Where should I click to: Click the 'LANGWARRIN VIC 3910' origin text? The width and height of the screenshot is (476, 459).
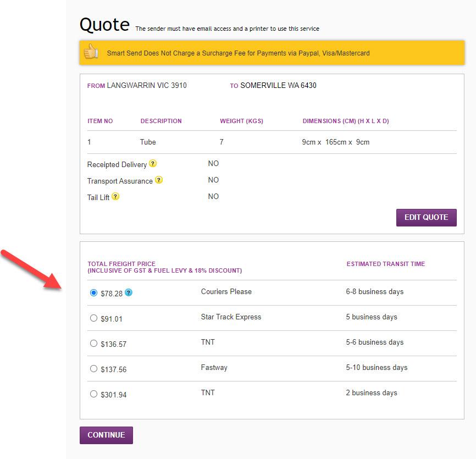pos(147,86)
